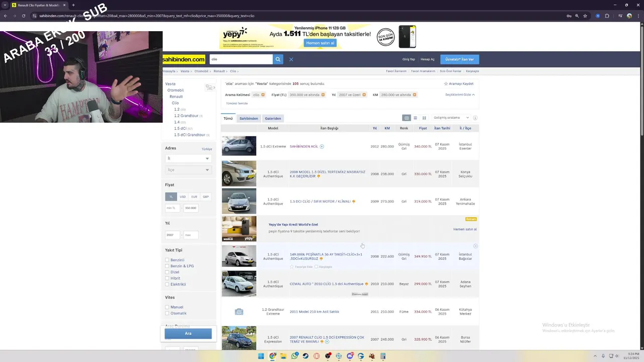
Task: Click the Hesap Aç link
Action: [428, 59]
